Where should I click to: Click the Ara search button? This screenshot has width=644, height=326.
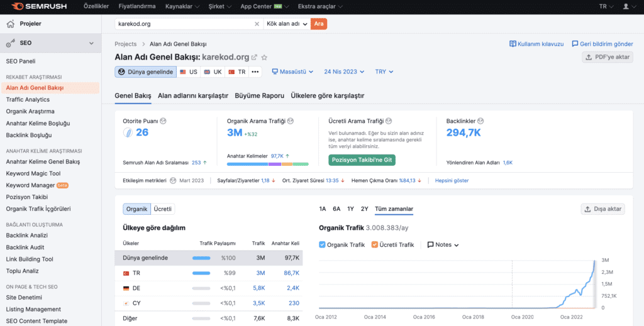pos(319,24)
